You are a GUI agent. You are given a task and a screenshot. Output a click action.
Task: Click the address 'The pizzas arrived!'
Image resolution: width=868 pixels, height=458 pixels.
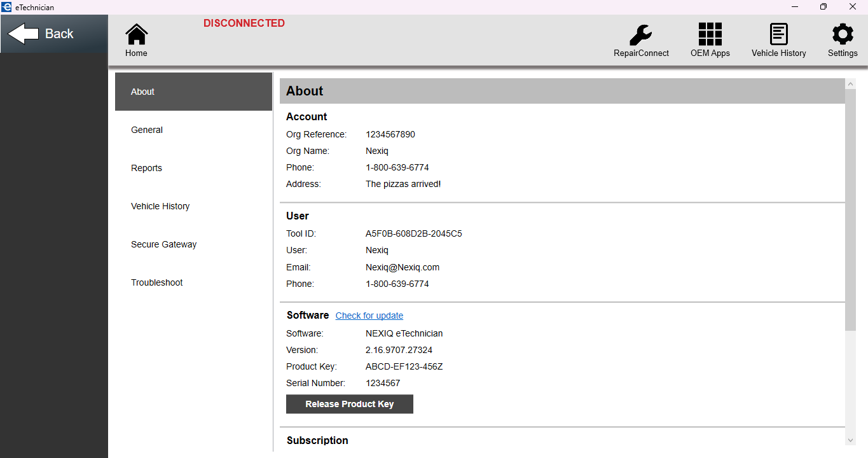(403, 184)
